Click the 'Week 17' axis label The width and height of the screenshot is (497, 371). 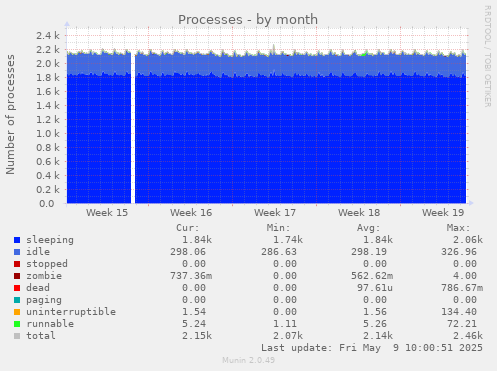click(275, 213)
